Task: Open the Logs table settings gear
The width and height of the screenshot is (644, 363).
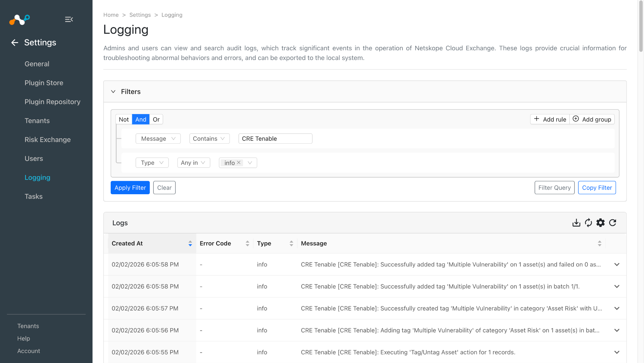Action: [601, 223]
